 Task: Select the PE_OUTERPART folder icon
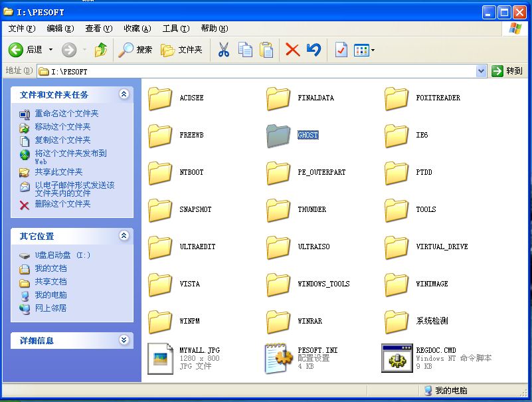pyautogui.click(x=278, y=173)
